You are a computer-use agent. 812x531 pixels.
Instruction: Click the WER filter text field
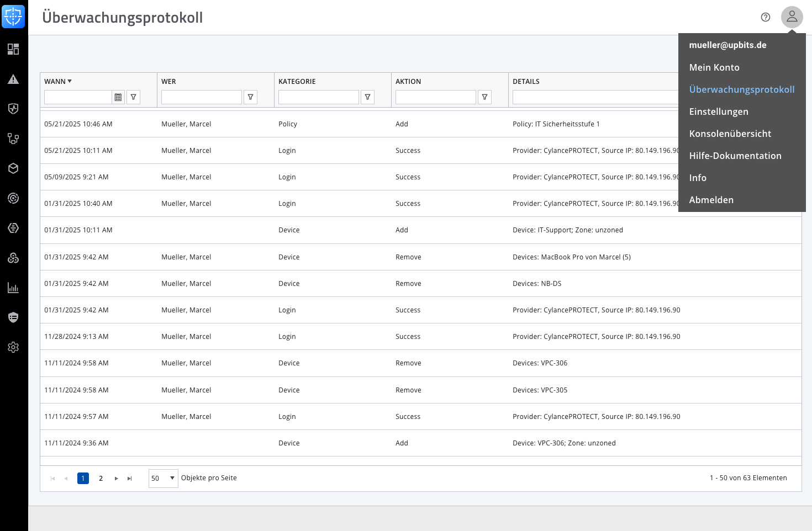[x=202, y=97]
